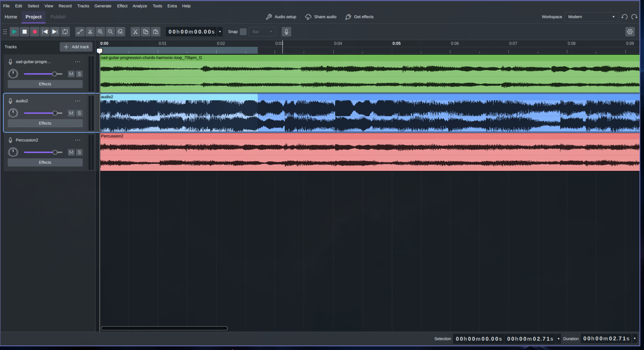644x350 pixels.
Task: Copy the selected audio
Action: tap(145, 32)
